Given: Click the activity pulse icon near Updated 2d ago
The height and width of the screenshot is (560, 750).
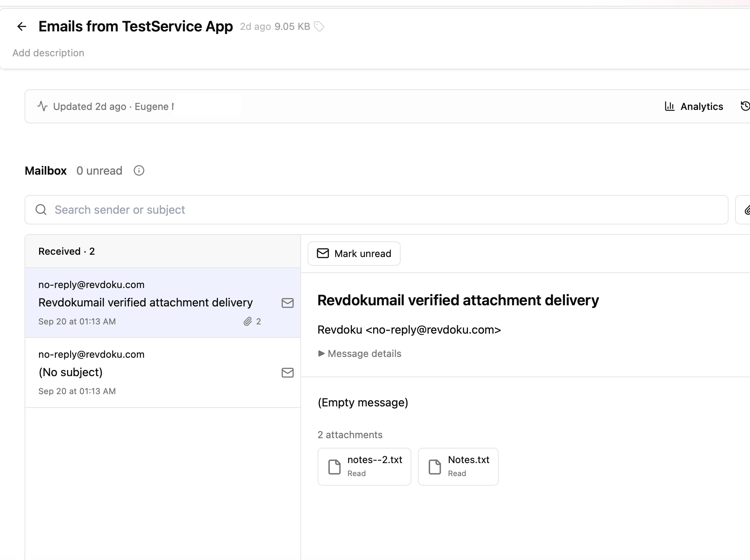Looking at the screenshot, I should (43, 106).
